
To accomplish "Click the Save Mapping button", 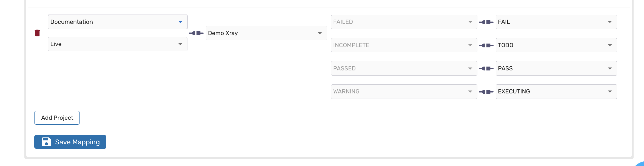I will point(70,142).
